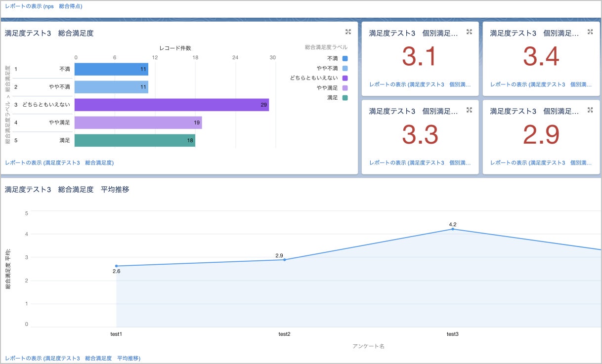The width and height of the screenshot is (602, 364).
Task: Select the やや満足 bar with value 19
Action: pyautogui.click(x=138, y=122)
